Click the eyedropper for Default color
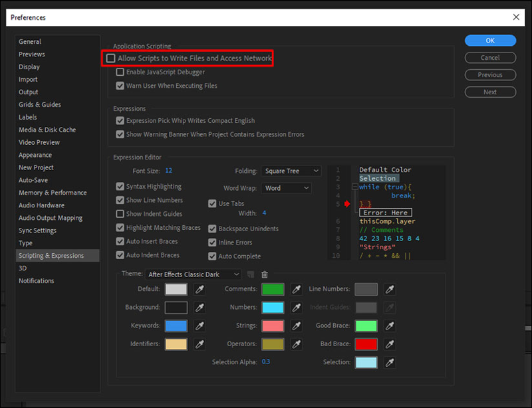Viewport: 532px width, 408px height. coord(199,290)
